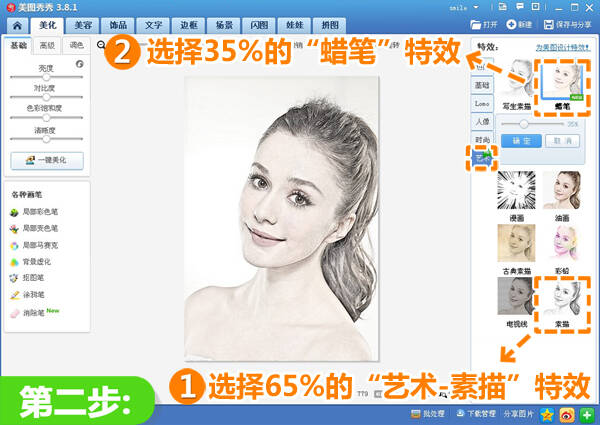Select the Lomo effects category

click(482, 103)
